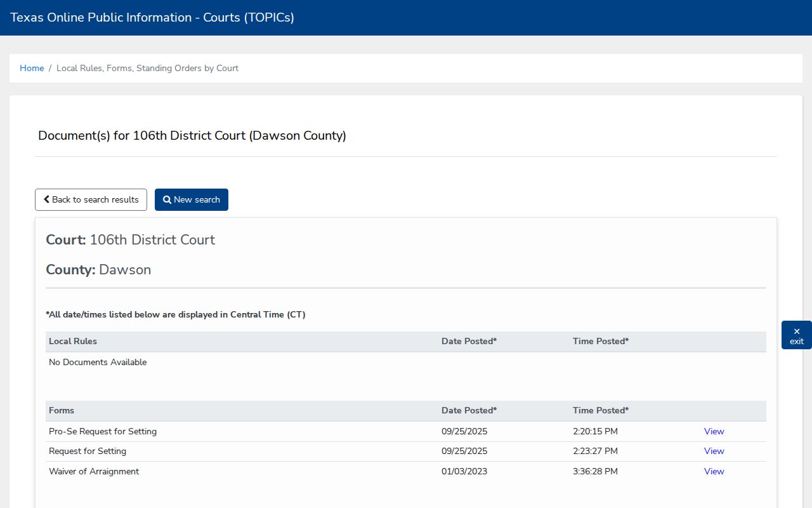View the Request for Setting form
This screenshot has width=812, height=508.
(714, 451)
